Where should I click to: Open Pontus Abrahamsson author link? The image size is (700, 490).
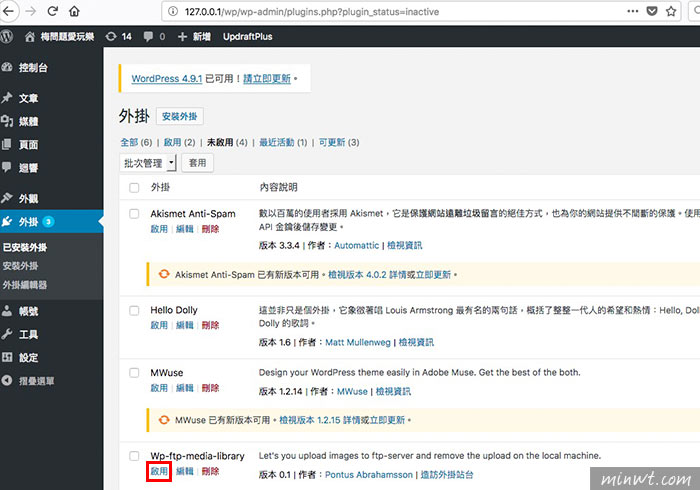tap(369, 475)
